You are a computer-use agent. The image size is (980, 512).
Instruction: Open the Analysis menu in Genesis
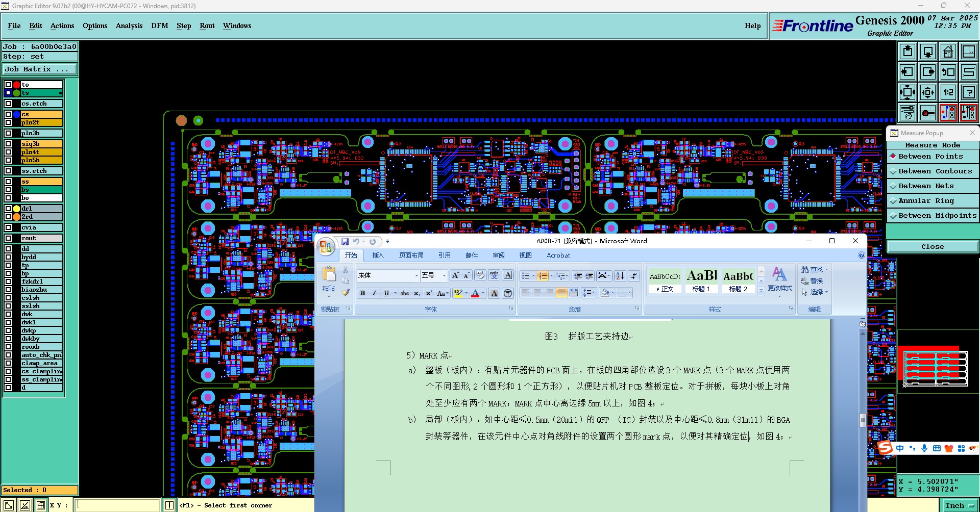[129, 25]
